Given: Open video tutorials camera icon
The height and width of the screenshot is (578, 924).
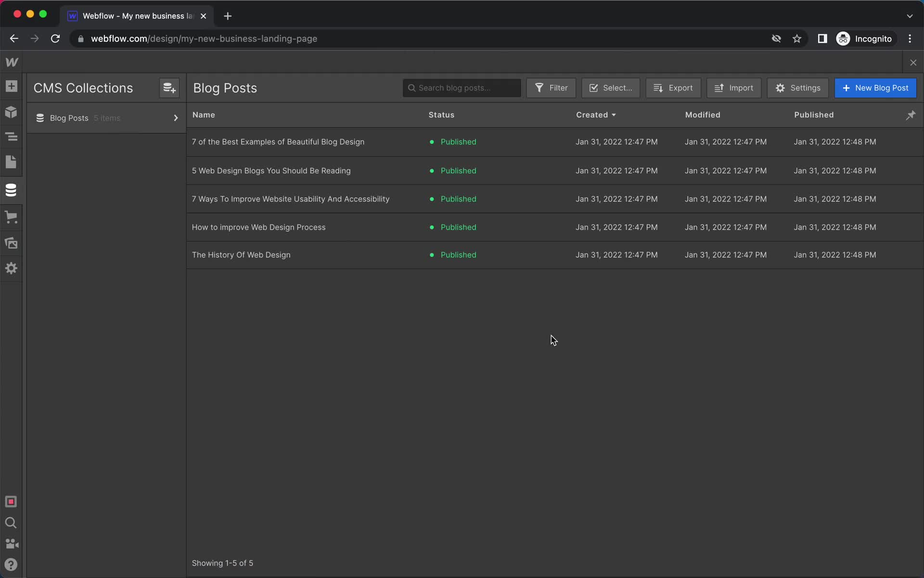Looking at the screenshot, I should click(12, 544).
